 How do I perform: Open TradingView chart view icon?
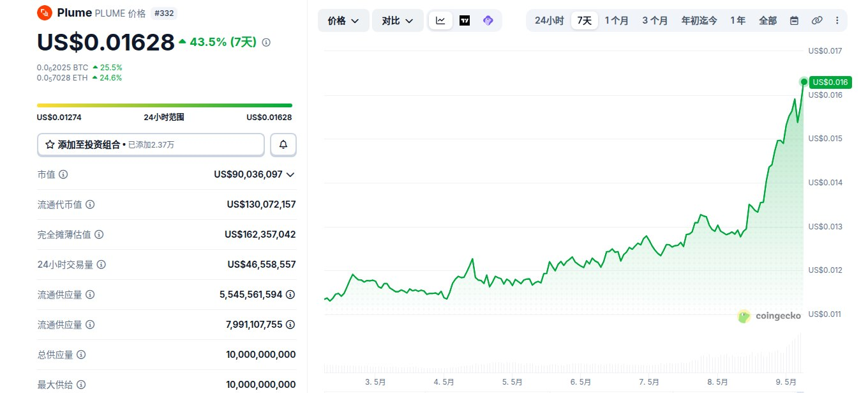pyautogui.click(x=465, y=20)
